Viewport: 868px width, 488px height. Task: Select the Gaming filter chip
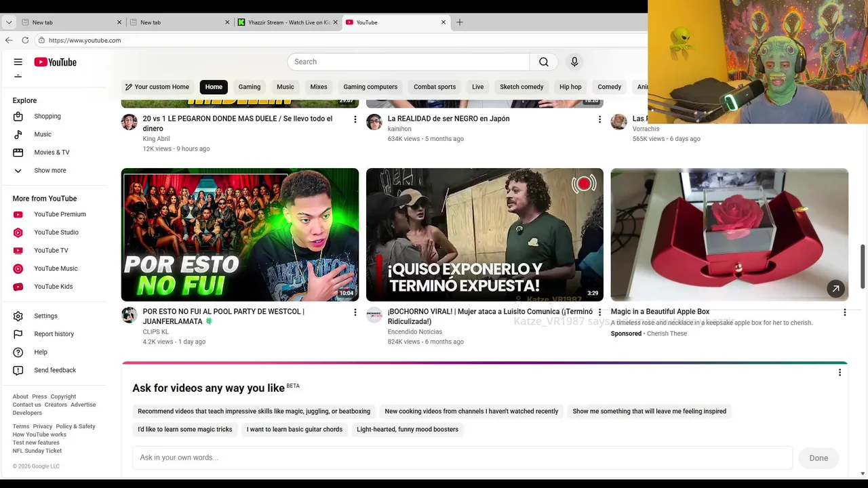pyautogui.click(x=250, y=87)
